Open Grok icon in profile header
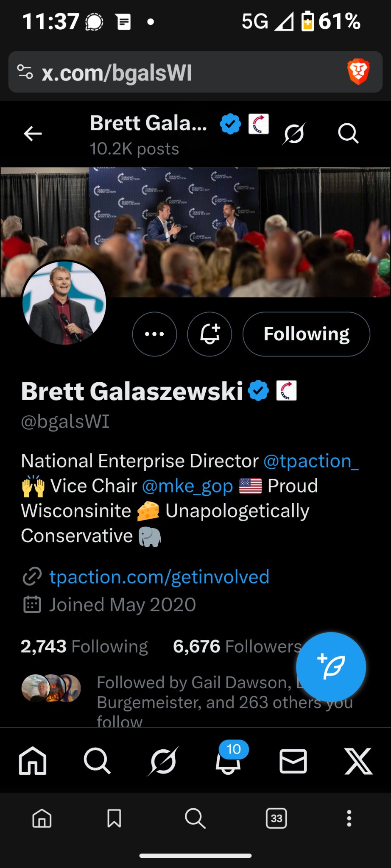Image resolution: width=391 pixels, height=868 pixels. [x=294, y=134]
